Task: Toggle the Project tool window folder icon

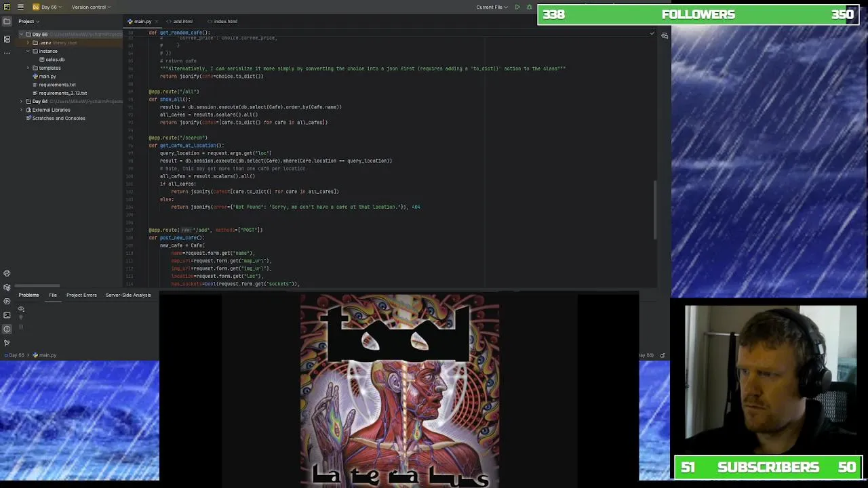Action: (7, 22)
